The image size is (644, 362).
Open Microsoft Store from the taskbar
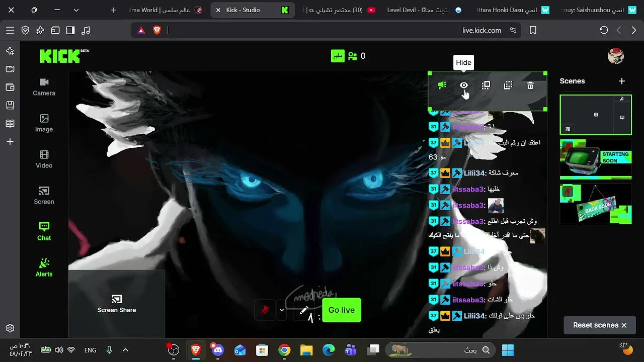[x=262, y=350]
